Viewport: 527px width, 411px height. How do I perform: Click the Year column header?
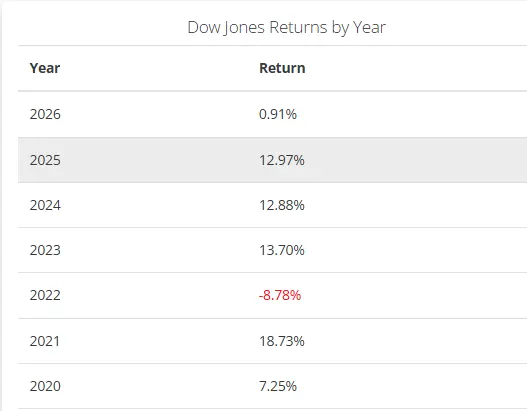(45, 68)
